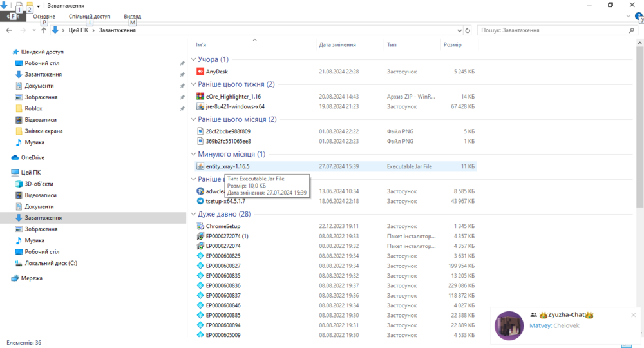Open Знімки екрана folder in sidebar
Screen dimensions: 644x348
pos(44,131)
